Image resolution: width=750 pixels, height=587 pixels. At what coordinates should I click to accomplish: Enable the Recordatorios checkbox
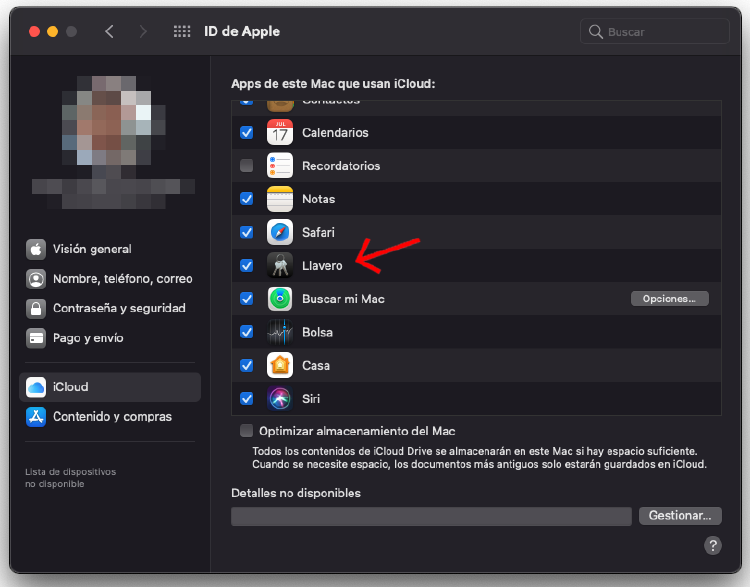tap(246, 166)
